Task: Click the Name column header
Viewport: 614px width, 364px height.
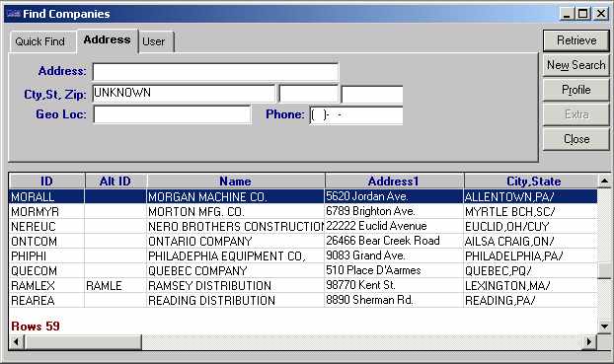Action: (236, 182)
